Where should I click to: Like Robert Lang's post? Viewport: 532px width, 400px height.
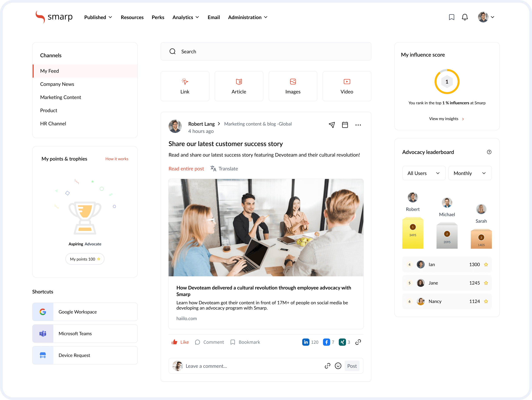[x=180, y=342]
